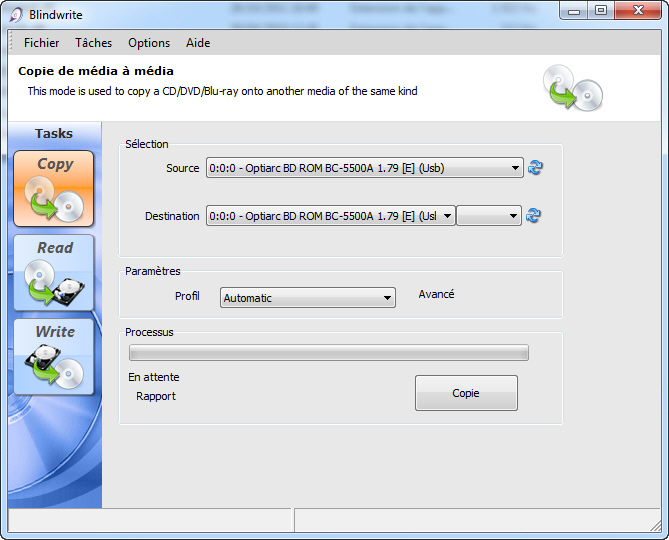Refresh the Source drive list
The height and width of the screenshot is (540, 669).
point(535,167)
